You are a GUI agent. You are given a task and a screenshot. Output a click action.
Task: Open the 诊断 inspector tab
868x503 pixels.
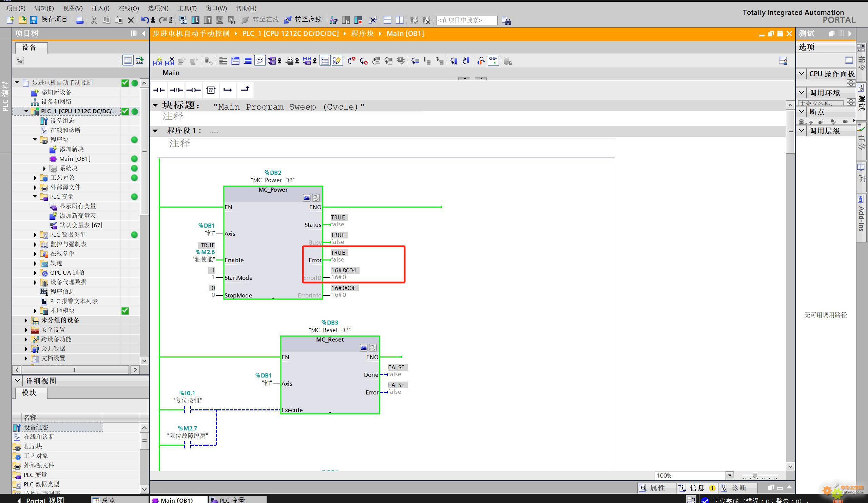coord(738,488)
